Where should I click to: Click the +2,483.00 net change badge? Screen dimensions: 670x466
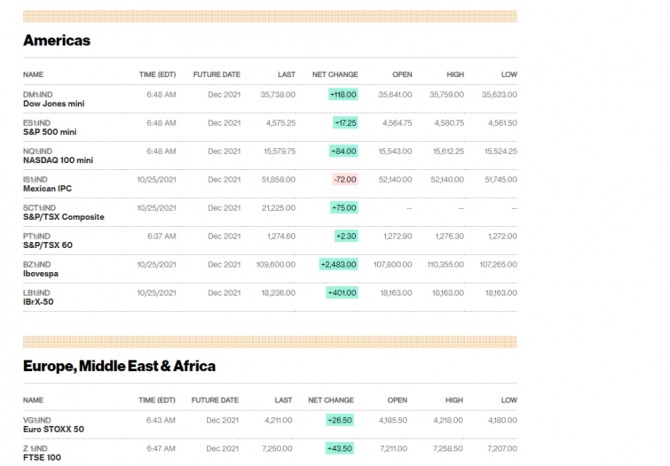(339, 264)
